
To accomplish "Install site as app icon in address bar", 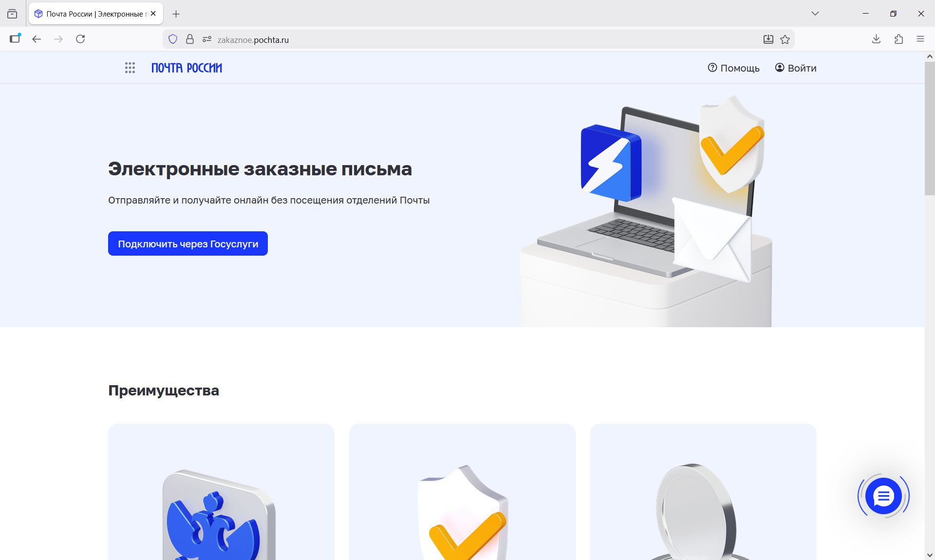I will 768,39.
